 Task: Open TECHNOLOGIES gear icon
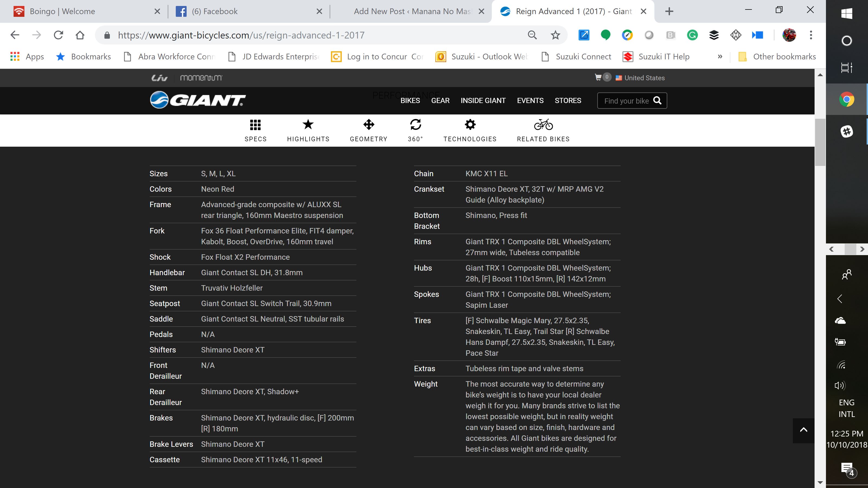tap(470, 124)
